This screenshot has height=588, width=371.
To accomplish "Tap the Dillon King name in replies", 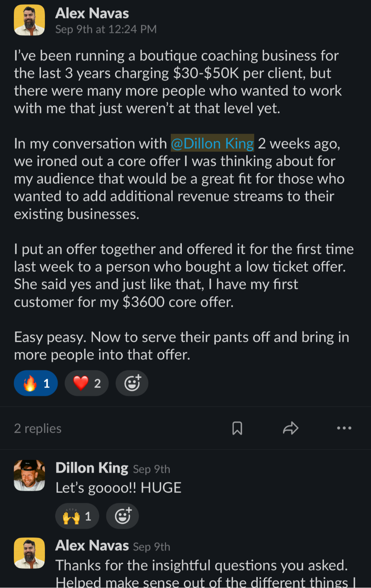I will coord(92,468).
